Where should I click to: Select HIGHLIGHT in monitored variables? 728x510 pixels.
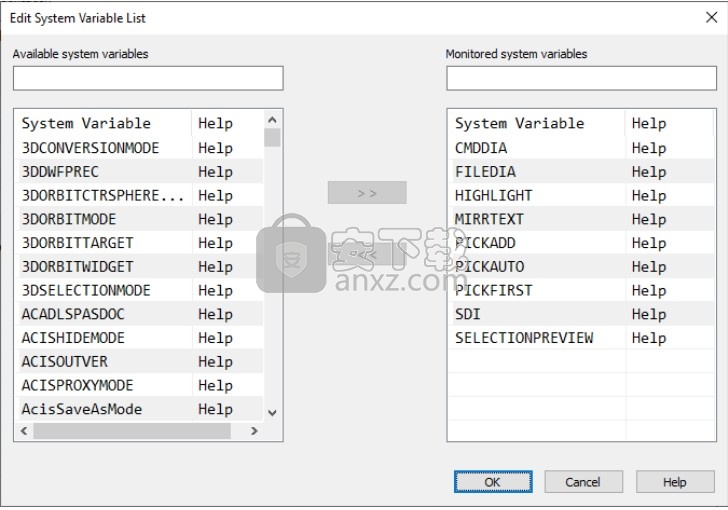tap(494, 195)
